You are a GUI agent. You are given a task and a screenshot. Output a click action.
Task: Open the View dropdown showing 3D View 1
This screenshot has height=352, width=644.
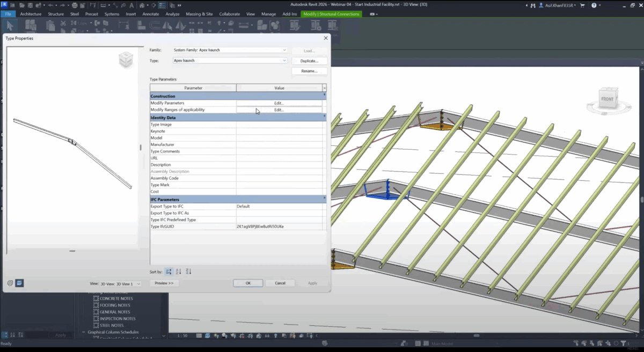(x=120, y=283)
